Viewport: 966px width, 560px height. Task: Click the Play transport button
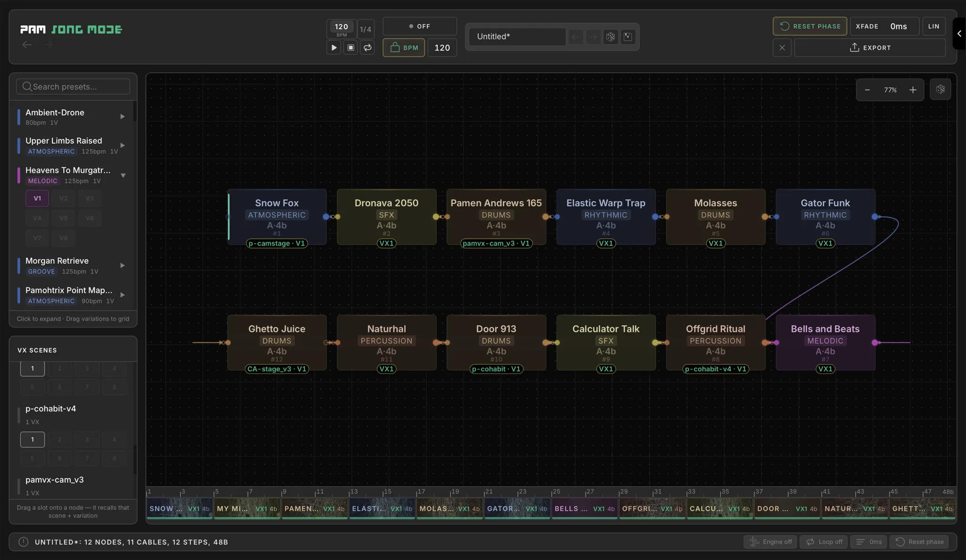pyautogui.click(x=333, y=48)
